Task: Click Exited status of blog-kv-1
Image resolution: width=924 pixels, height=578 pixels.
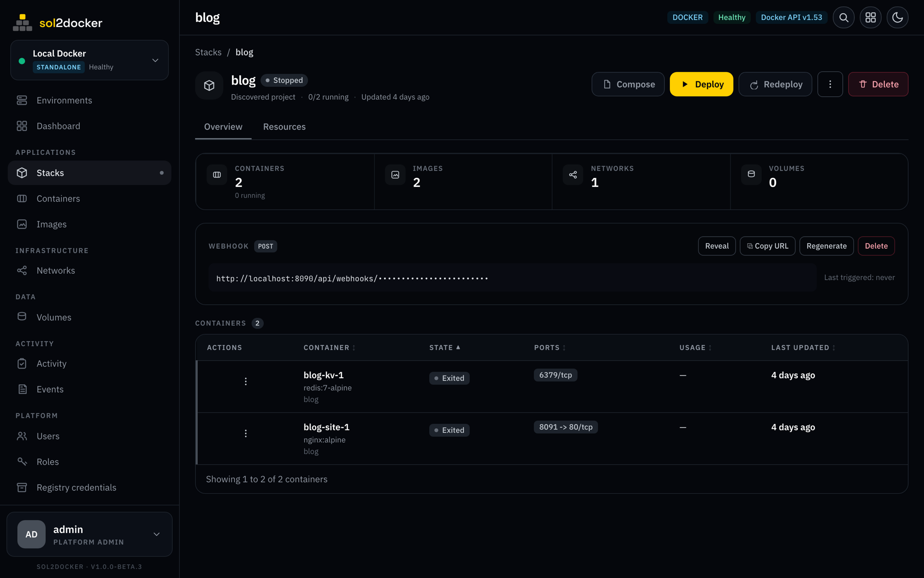Action: pyautogui.click(x=449, y=378)
